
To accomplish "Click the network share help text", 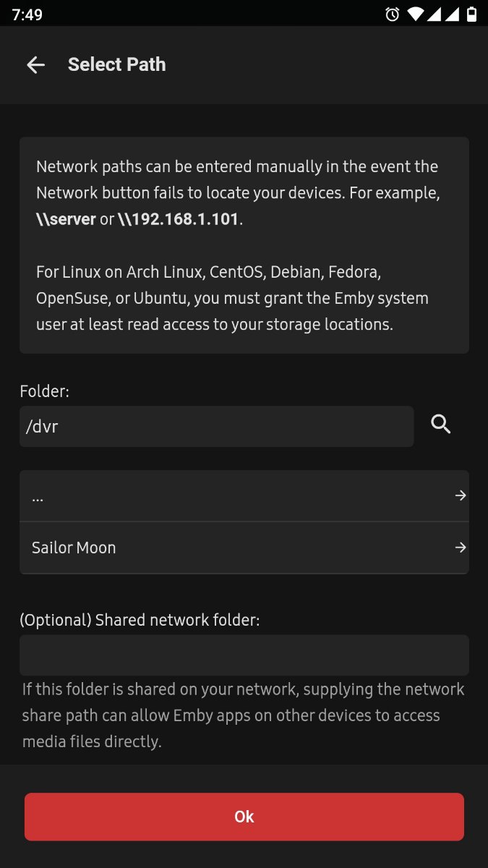I will click(x=243, y=715).
